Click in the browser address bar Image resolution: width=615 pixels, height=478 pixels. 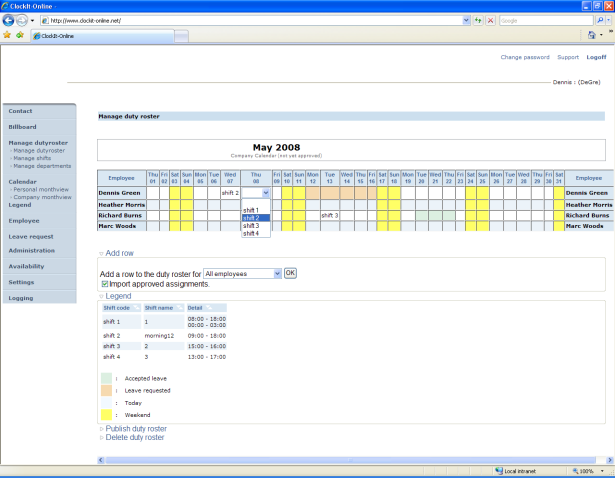pyautogui.click(x=250, y=20)
